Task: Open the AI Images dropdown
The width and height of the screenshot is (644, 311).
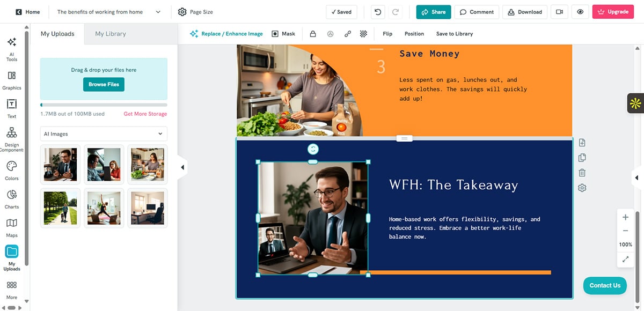Action: 104,134
